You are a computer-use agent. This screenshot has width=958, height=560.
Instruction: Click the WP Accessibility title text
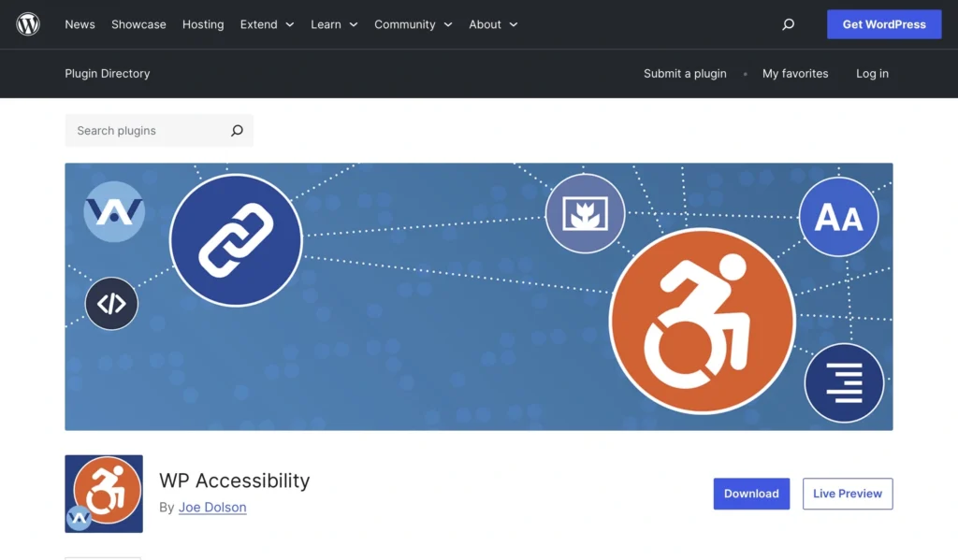click(x=235, y=481)
